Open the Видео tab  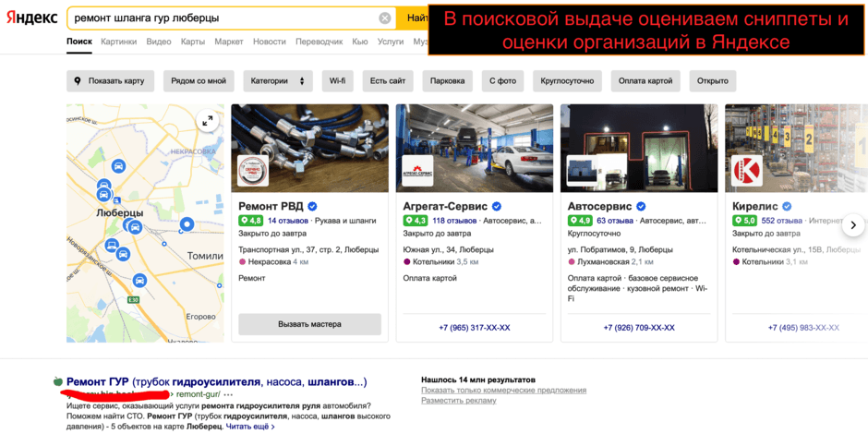158,42
